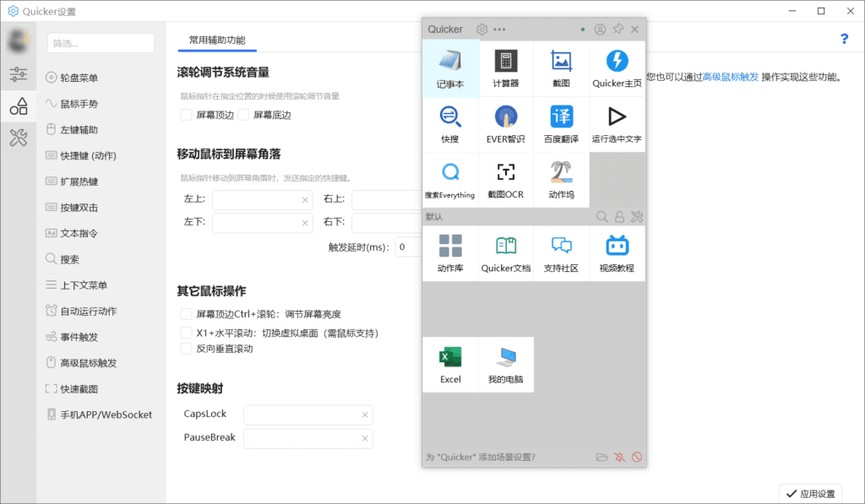Open 搜索 settings in the list
The image size is (865, 504).
click(101, 259)
